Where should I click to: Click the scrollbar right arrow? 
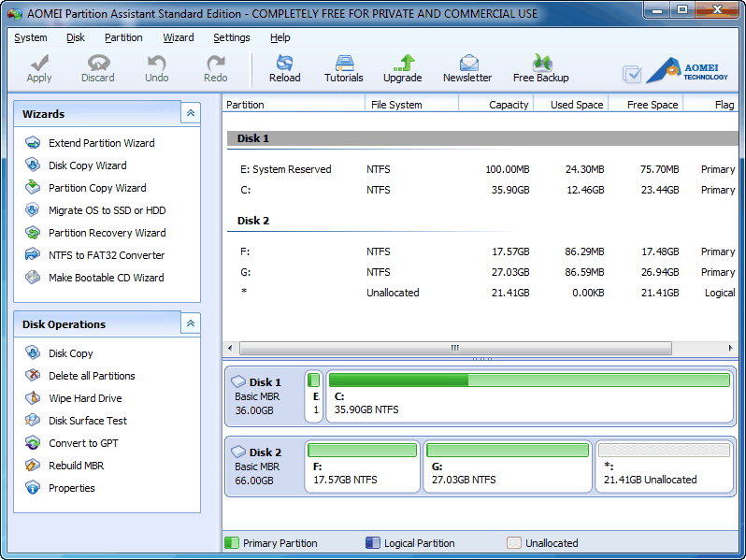pos(730,349)
